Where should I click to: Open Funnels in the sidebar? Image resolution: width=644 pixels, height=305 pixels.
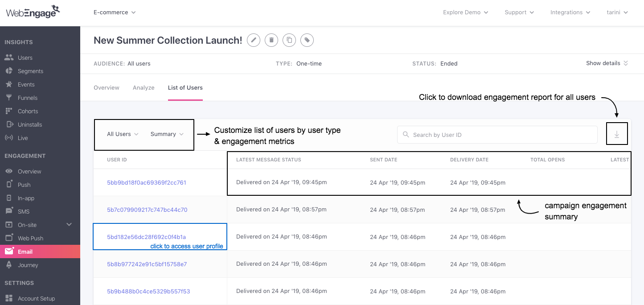pyautogui.click(x=28, y=98)
